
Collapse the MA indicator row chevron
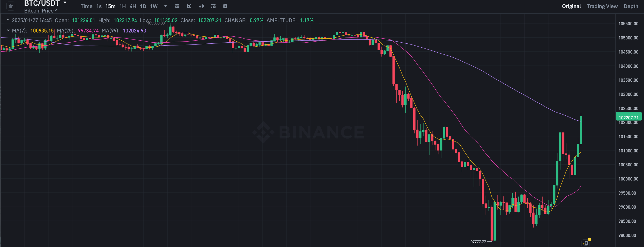[x=8, y=30]
